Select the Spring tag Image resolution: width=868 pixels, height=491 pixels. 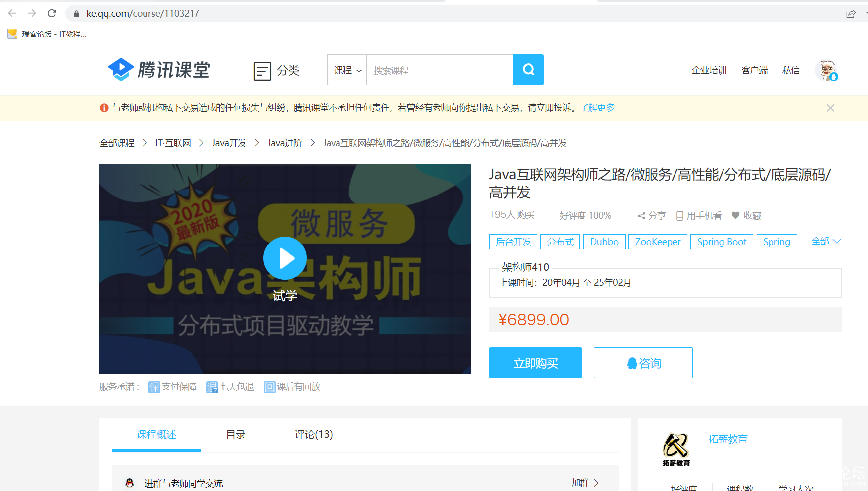click(x=776, y=242)
